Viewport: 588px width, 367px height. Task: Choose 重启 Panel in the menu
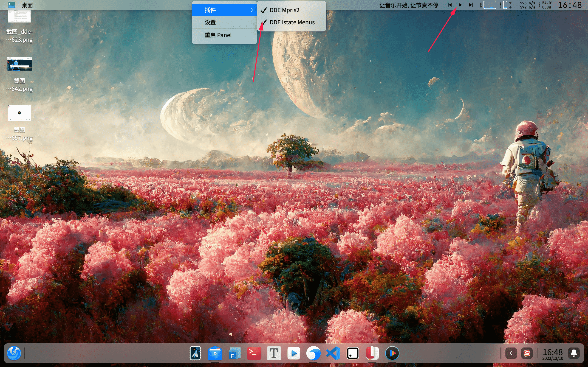pos(218,35)
